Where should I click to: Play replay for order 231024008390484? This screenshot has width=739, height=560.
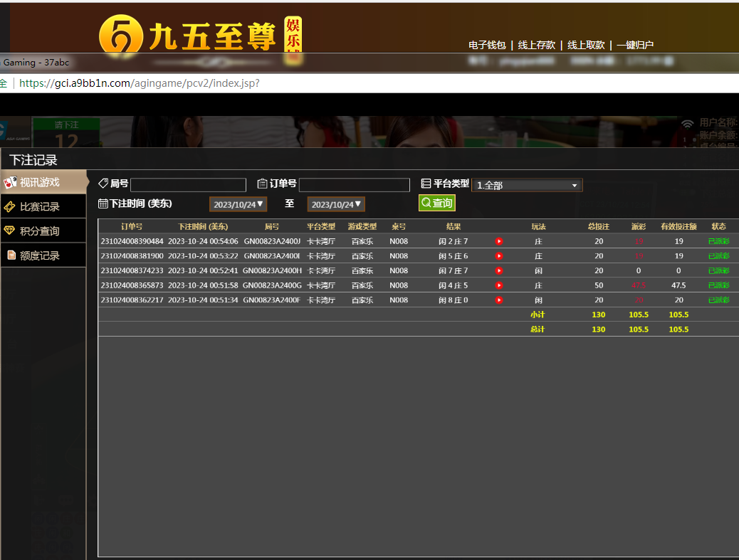(x=498, y=241)
